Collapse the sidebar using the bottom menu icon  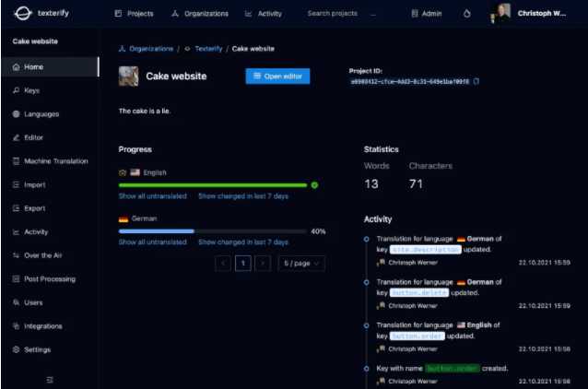coord(50,380)
